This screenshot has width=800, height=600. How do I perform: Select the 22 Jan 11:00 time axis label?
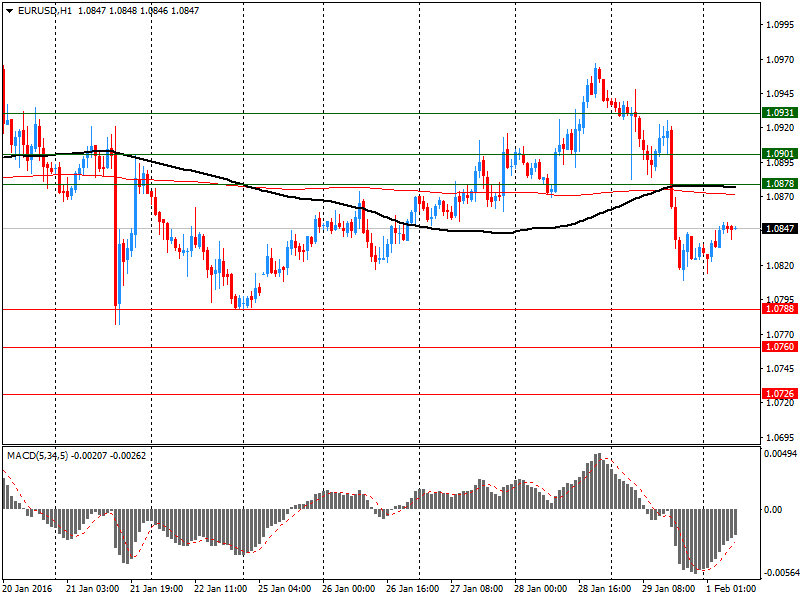coord(220,588)
